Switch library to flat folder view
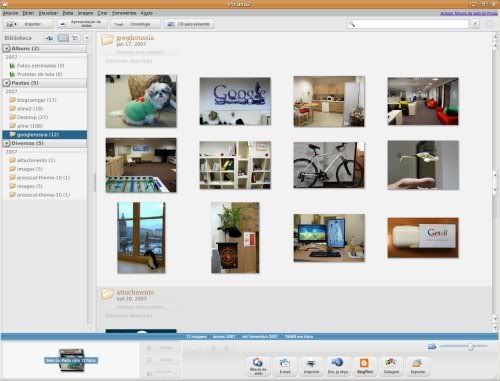Image resolution: width=500 pixels, height=381 pixels. point(63,38)
